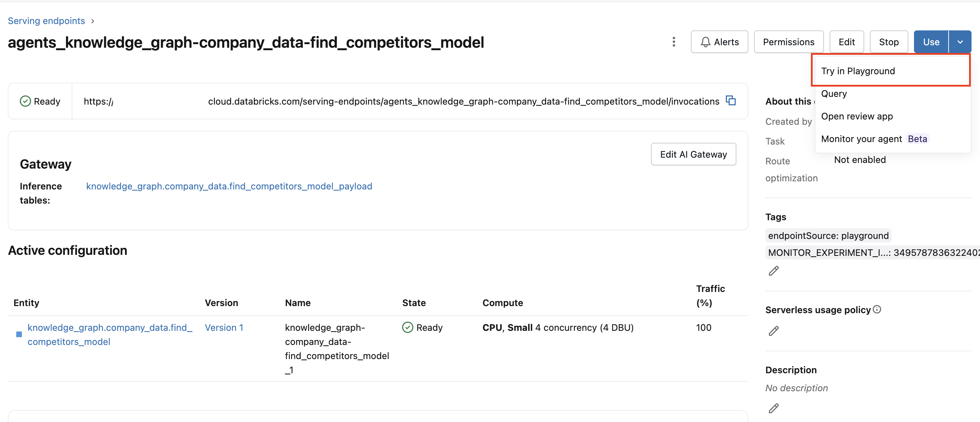Viewport: 980px width, 422px height.
Task: Go to Serving endpoints breadcrumb
Action: click(46, 20)
